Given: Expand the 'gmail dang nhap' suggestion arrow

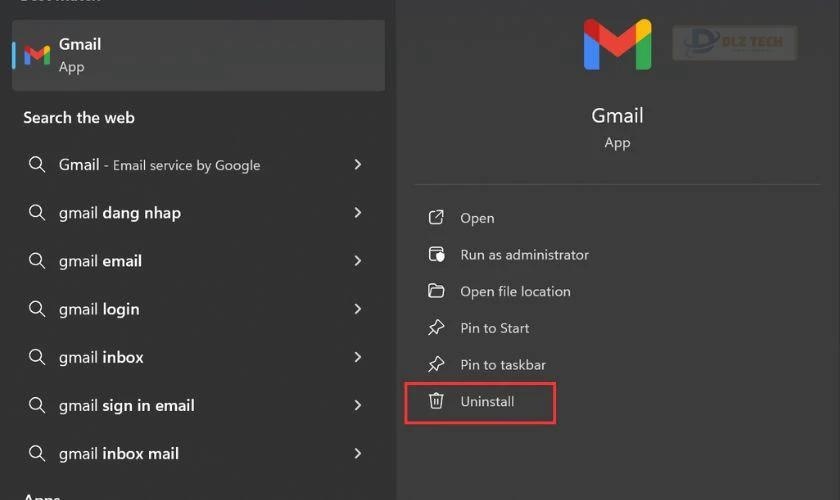Looking at the screenshot, I should [x=358, y=213].
